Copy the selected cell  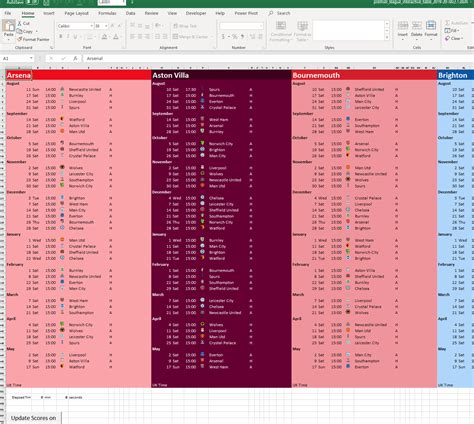[25, 31]
